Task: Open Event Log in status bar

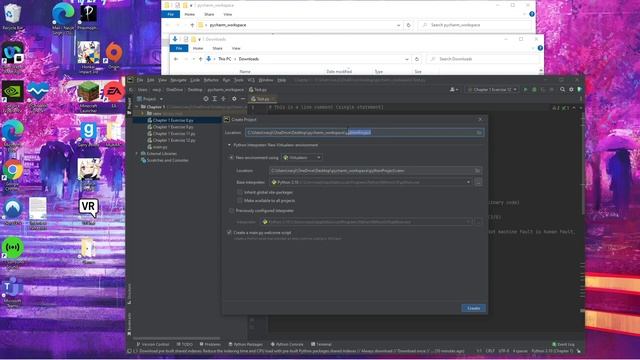Action: pyautogui.click(x=563, y=344)
